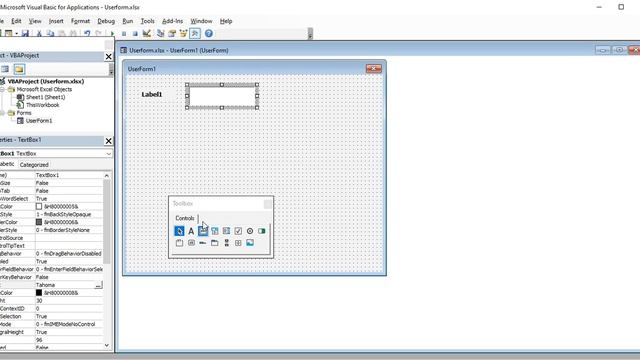Viewport: 640px width, 360px height.
Task: Select the SpinButton control in Toolbox
Action: 238,243
